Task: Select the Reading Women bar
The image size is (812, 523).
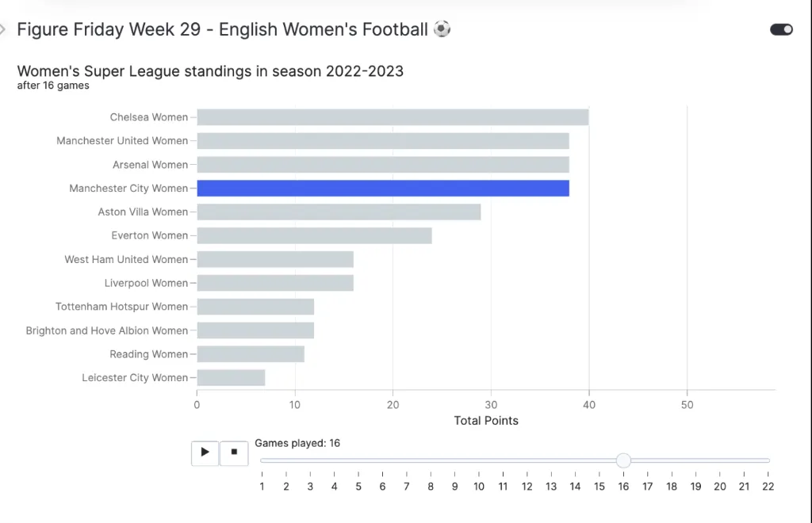Action: (x=251, y=354)
